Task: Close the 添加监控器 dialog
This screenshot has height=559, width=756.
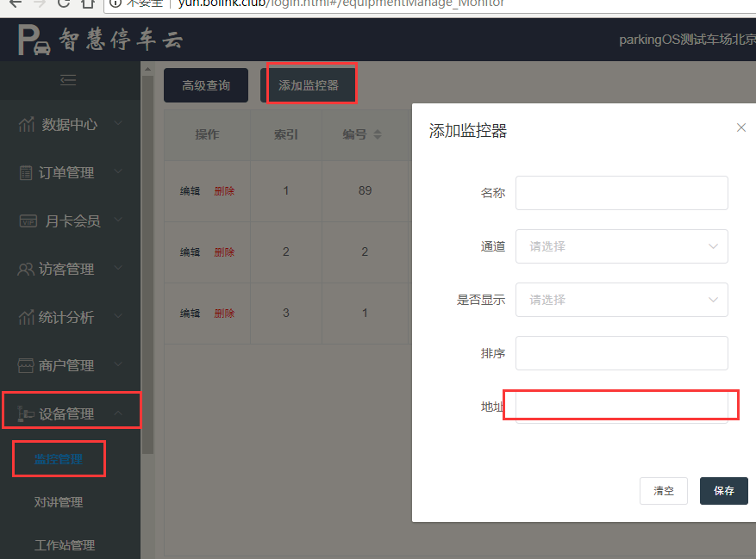Action: (740, 127)
